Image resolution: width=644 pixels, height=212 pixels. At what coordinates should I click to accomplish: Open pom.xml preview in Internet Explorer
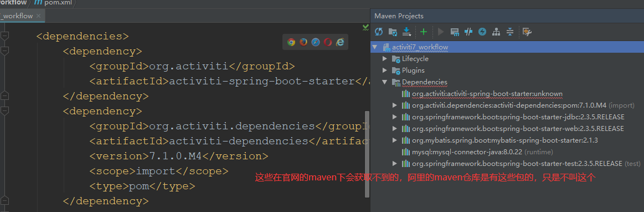click(339, 42)
